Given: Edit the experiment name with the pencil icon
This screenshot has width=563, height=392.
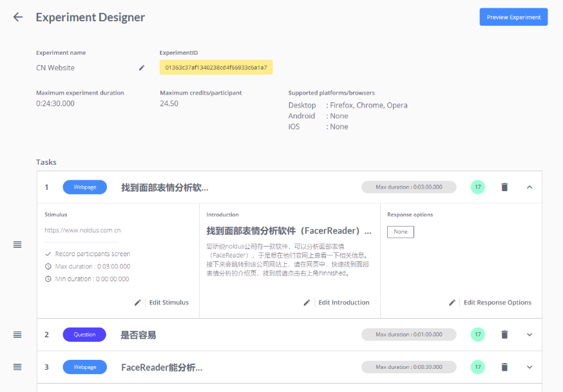Looking at the screenshot, I should point(141,68).
